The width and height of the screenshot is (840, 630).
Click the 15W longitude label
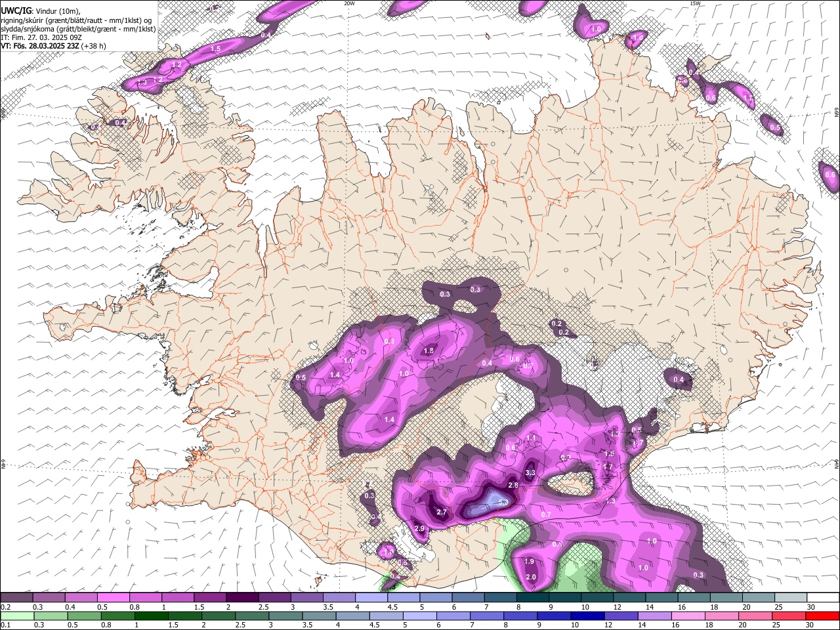tap(695, 3)
